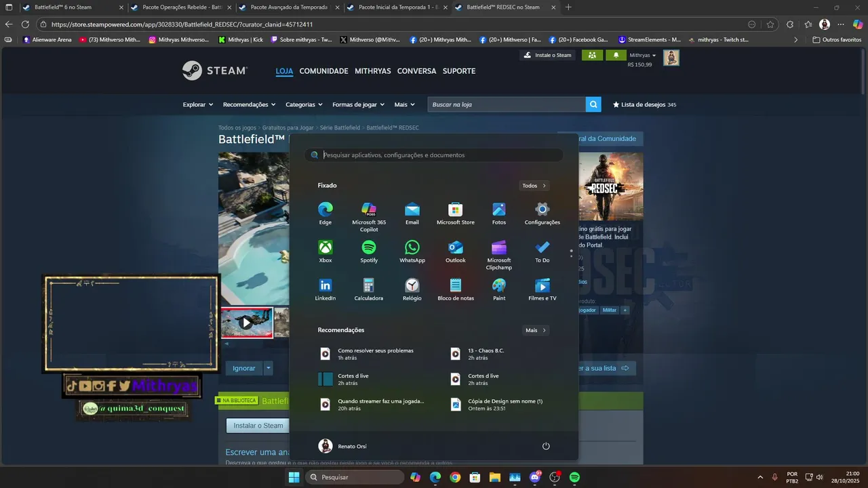Open Microsoft Store from pinned apps

456,213
